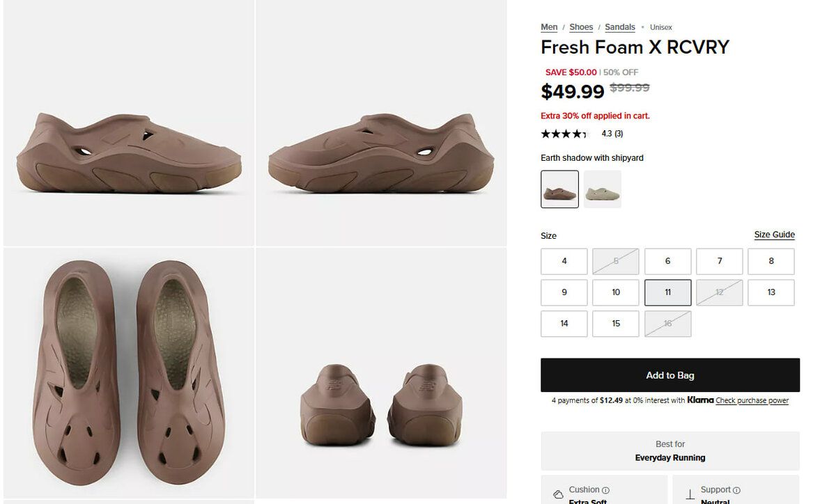Click the Cushion info icon
836x504 pixels.
coord(605,490)
